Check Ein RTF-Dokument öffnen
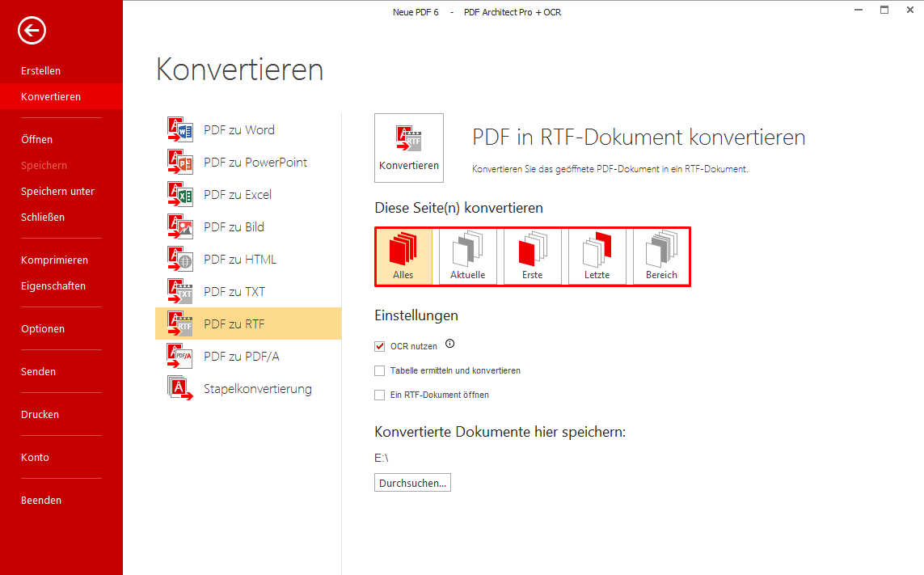 tap(379, 395)
